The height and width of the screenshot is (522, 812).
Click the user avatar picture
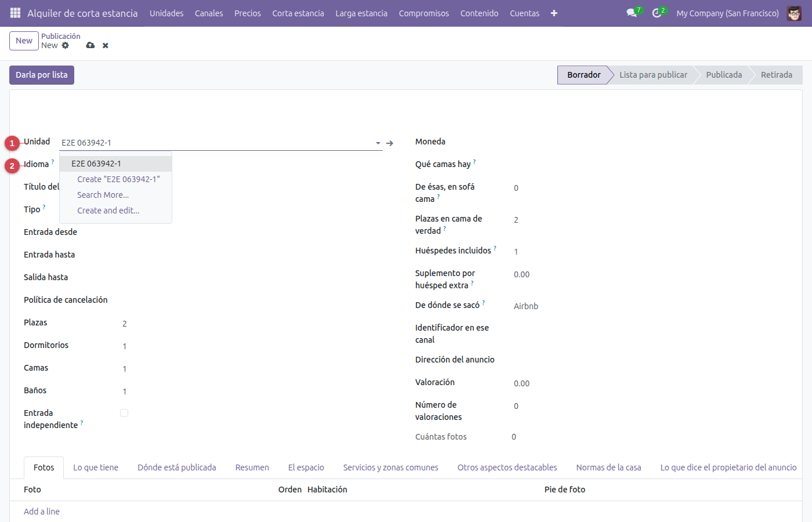pyautogui.click(x=794, y=13)
